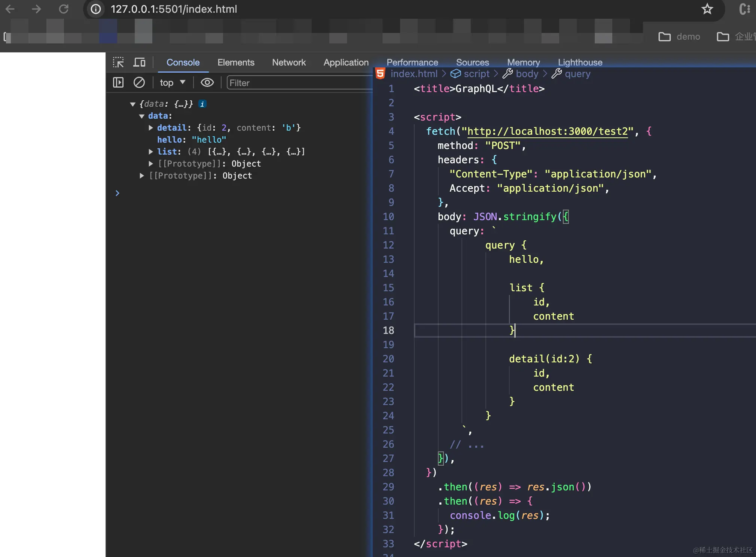
Task: Open the Lighthouse tab
Action: click(x=580, y=62)
